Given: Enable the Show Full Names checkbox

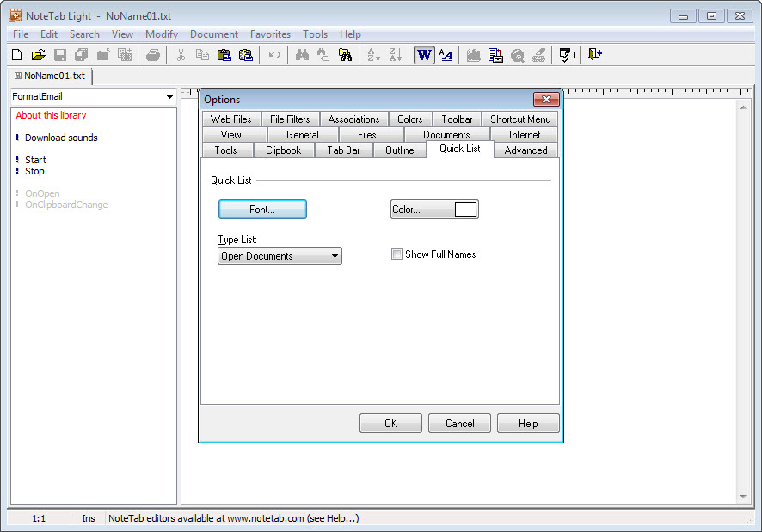Looking at the screenshot, I should coord(396,254).
